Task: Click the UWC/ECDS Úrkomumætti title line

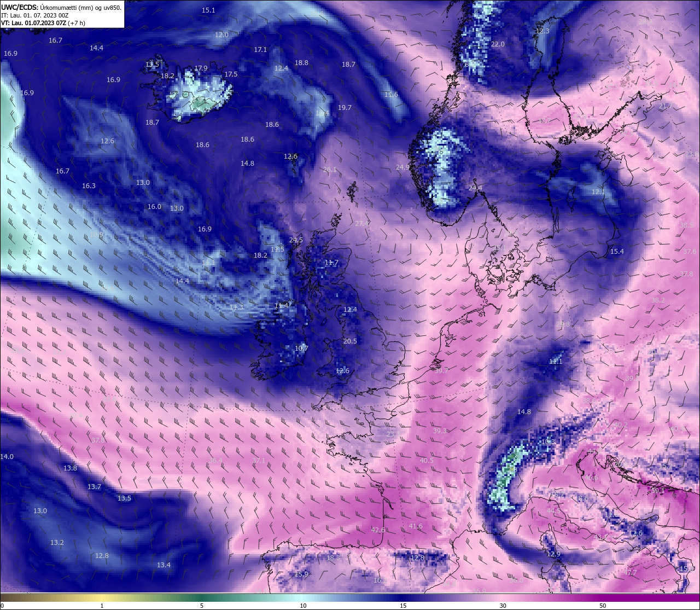Action: click(61, 8)
